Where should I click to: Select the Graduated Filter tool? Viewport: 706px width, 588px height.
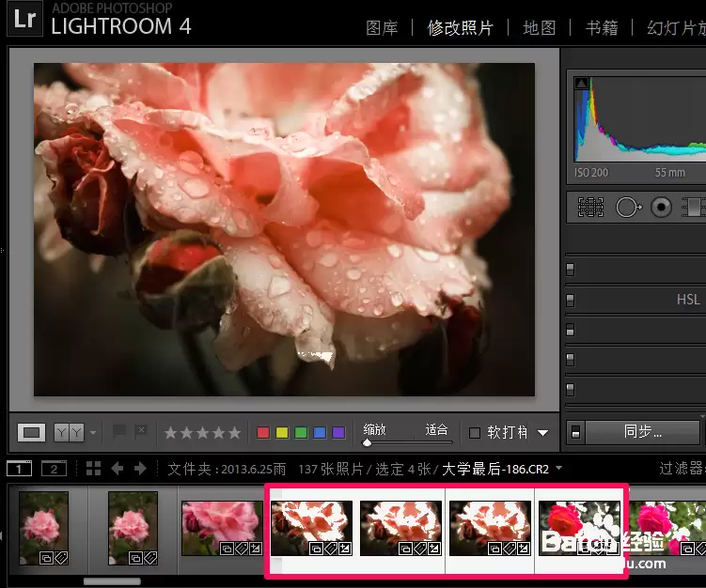(694, 208)
